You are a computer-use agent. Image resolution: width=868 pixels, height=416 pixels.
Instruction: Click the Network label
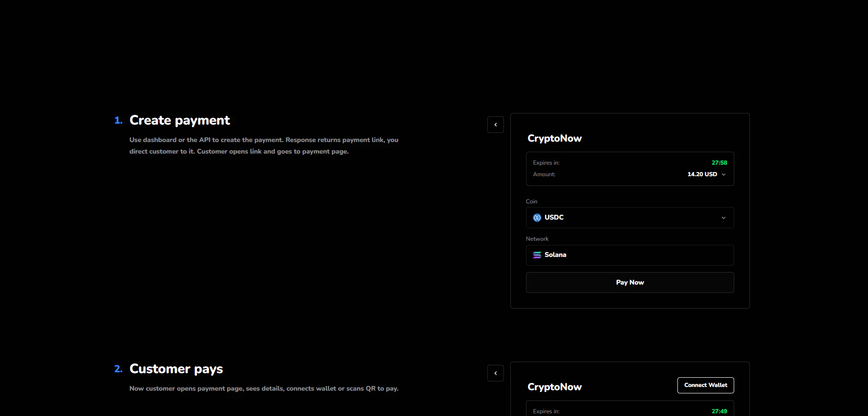tap(537, 239)
